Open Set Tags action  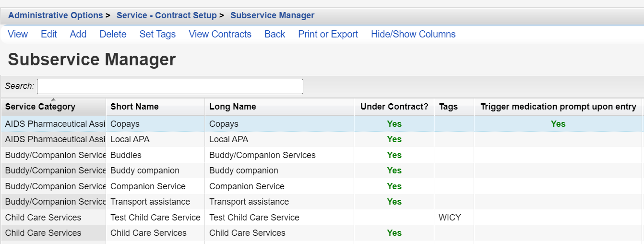tap(157, 34)
